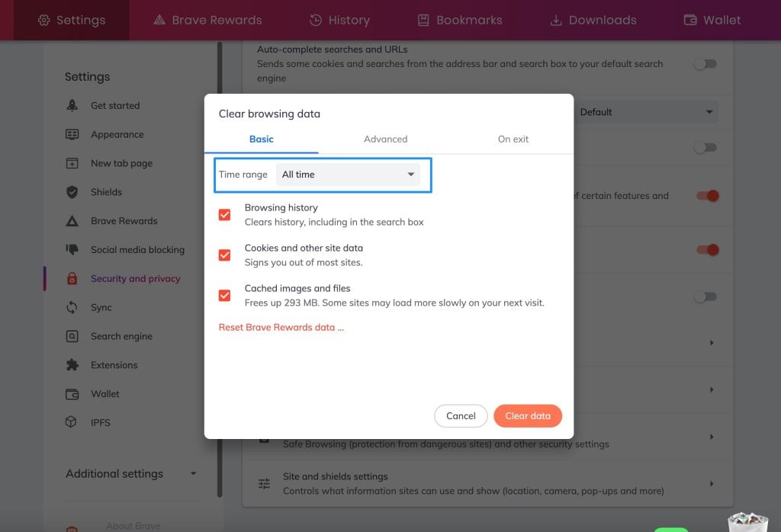Open the Get started settings section
Image resolution: width=781 pixels, height=532 pixels.
point(115,105)
